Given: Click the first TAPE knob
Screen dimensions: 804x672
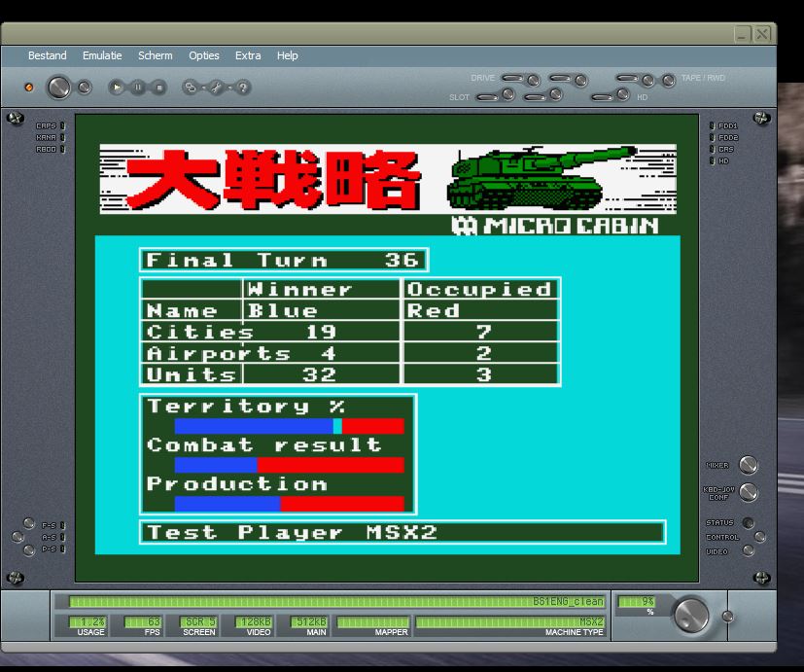Looking at the screenshot, I should tap(648, 80).
